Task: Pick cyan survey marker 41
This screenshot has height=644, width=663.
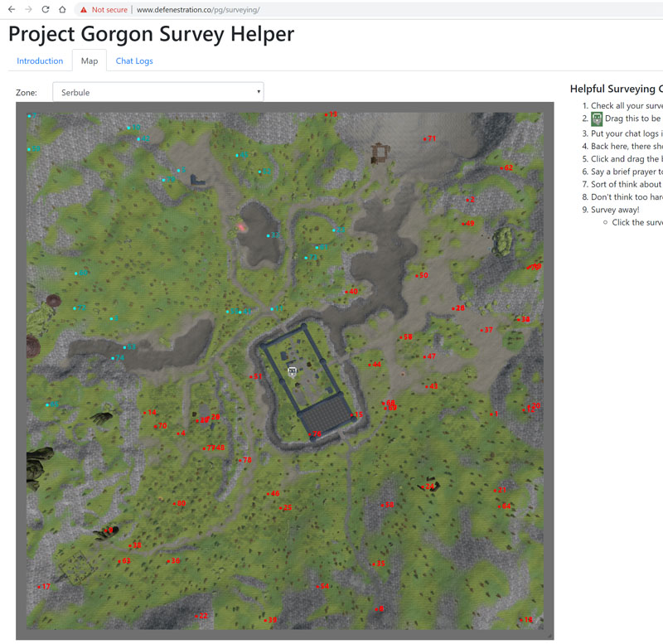Action: click(x=245, y=312)
